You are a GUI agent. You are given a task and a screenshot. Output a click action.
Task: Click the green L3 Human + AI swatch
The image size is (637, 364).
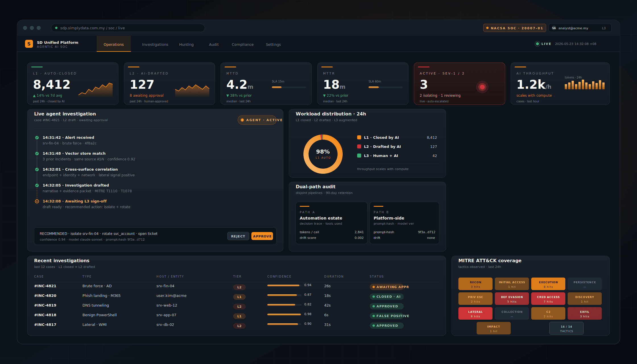[x=359, y=156]
